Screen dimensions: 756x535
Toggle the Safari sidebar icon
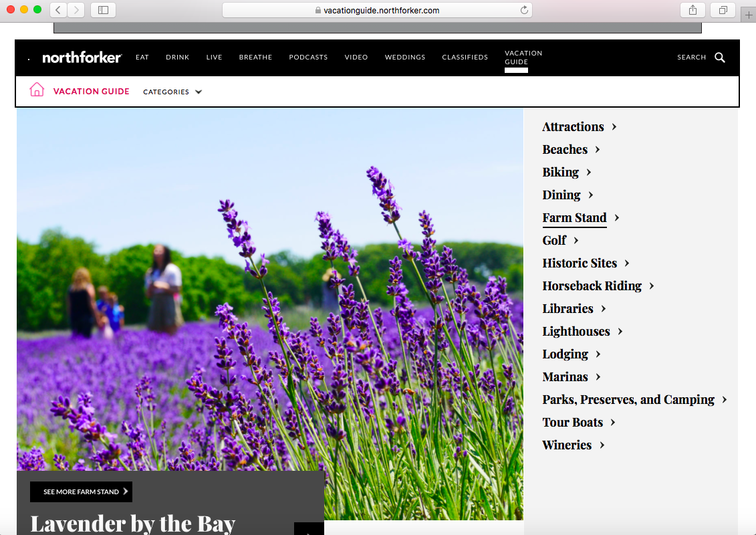pyautogui.click(x=103, y=9)
